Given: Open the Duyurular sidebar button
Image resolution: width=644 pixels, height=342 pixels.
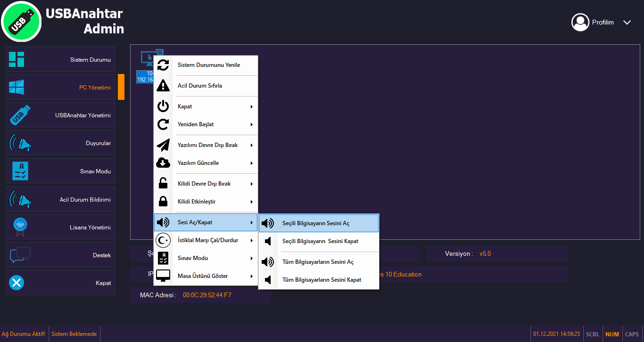Looking at the screenshot, I should pos(60,143).
